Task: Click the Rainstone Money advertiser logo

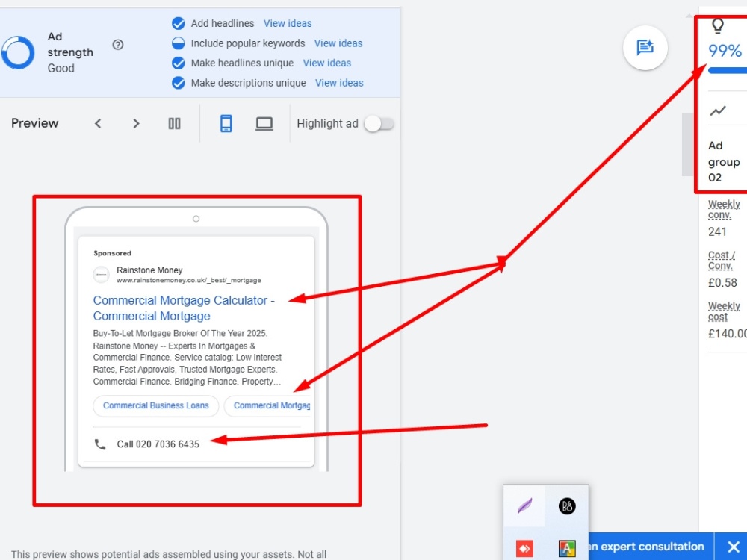Action: point(101,275)
